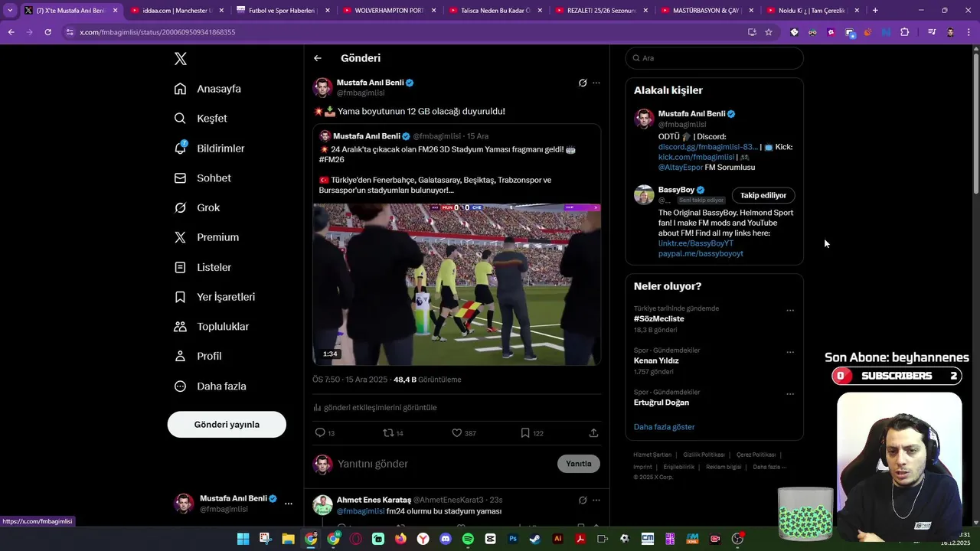Open linktr.ee/BassyBoyYT link
The image size is (980, 551).
click(x=696, y=243)
